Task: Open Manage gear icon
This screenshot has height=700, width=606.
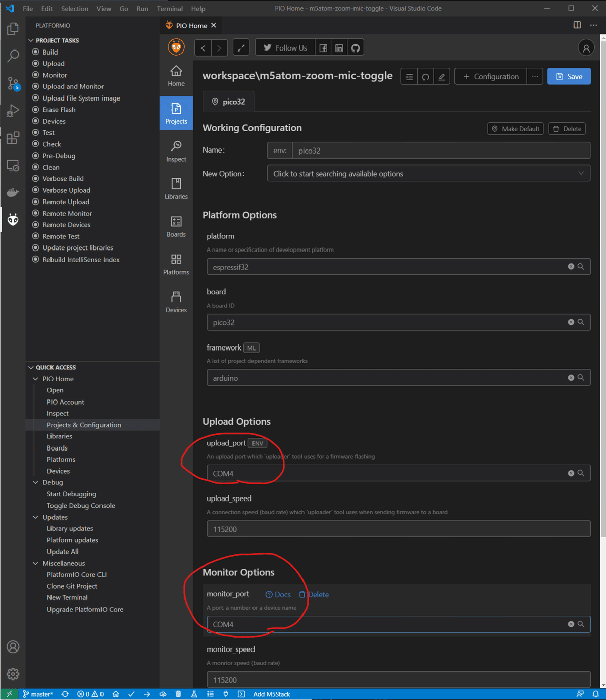Action: [13, 674]
